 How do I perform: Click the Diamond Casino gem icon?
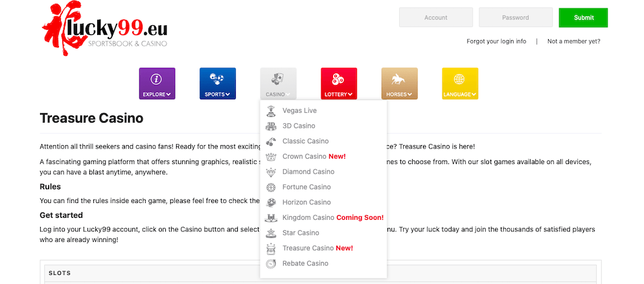pos(271,172)
